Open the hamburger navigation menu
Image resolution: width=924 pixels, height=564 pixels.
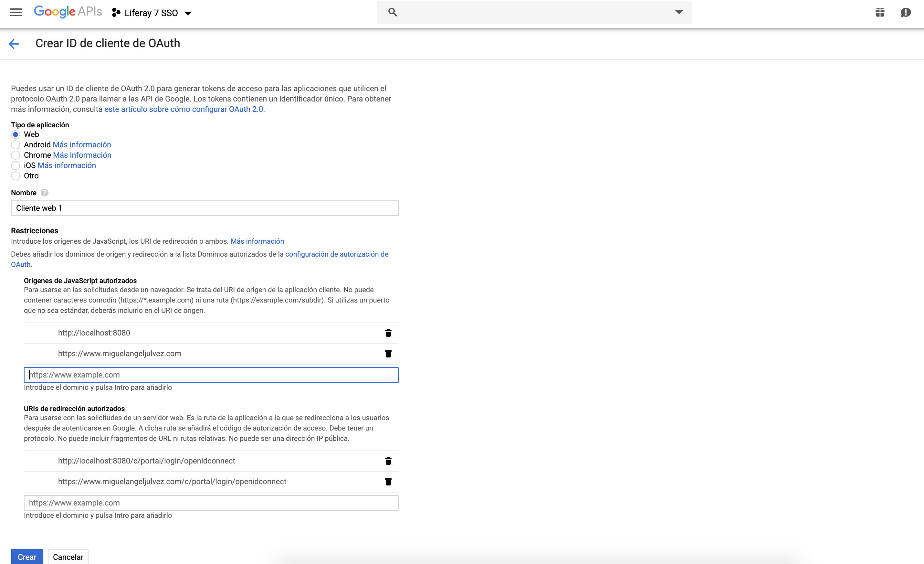pos(16,12)
